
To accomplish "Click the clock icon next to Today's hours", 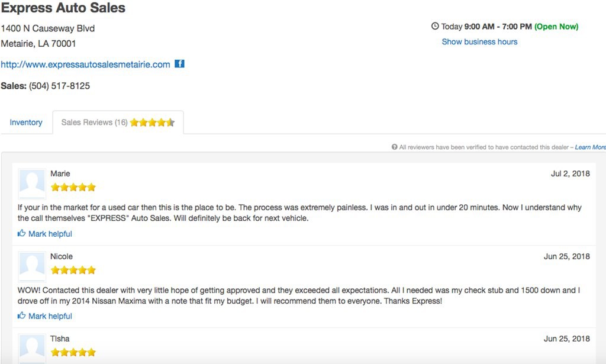I will coord(436,26).
